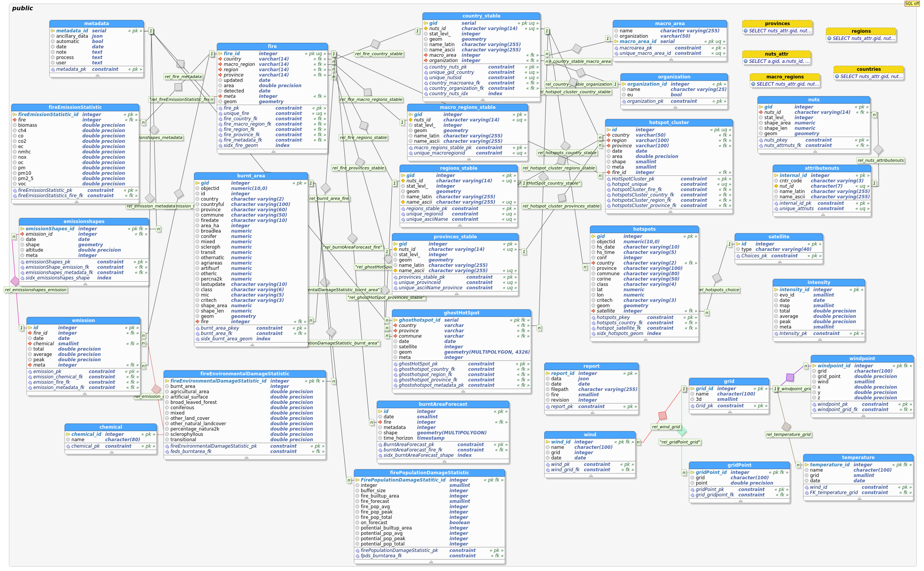
Task: Collapse the grid table with bottom triangle
Action: (x=730, y=412)
